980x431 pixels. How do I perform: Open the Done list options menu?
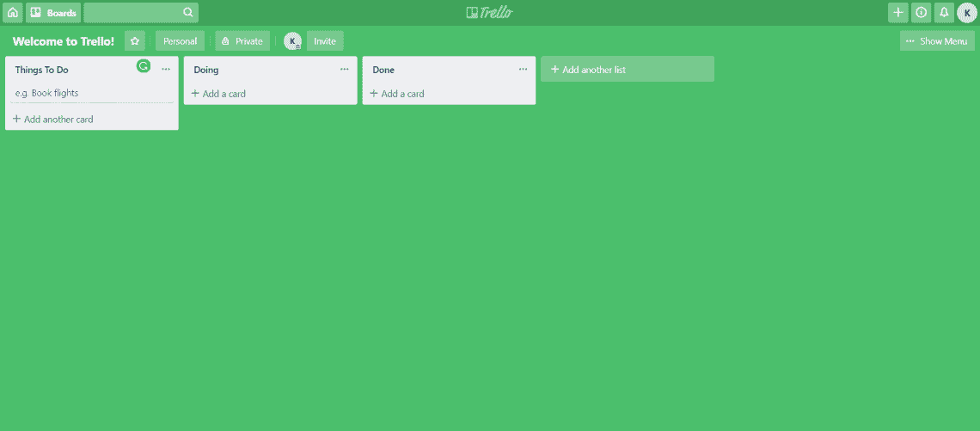524,70
